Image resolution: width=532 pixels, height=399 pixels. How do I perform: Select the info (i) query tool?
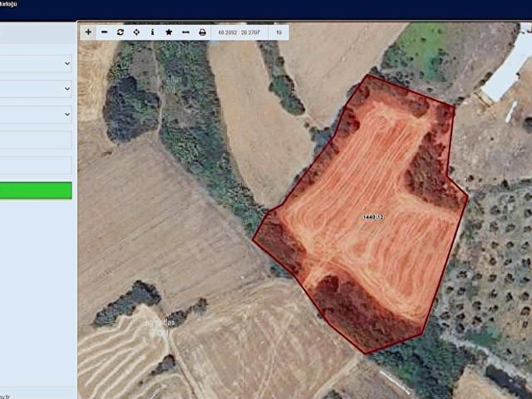152,32
